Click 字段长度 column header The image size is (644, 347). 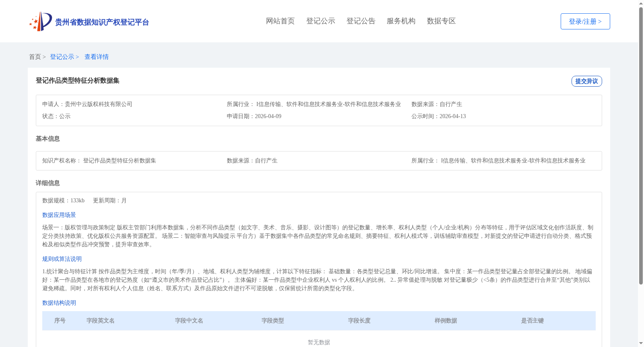tap(359, 320)
